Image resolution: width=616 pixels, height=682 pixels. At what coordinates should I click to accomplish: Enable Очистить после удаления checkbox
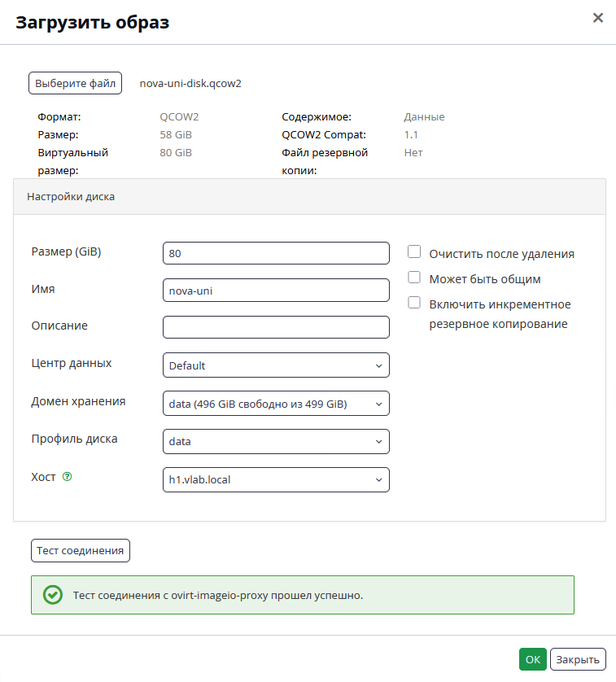point(414,251)
